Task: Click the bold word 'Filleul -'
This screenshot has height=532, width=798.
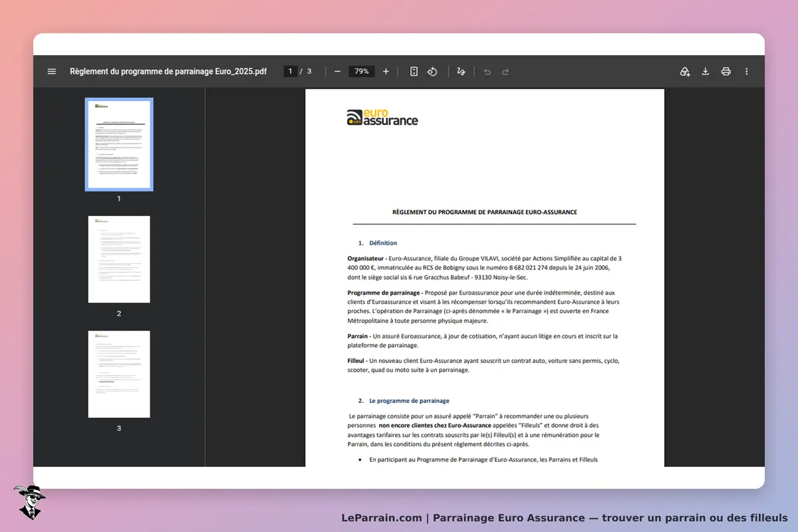Action: pos(357,360)
